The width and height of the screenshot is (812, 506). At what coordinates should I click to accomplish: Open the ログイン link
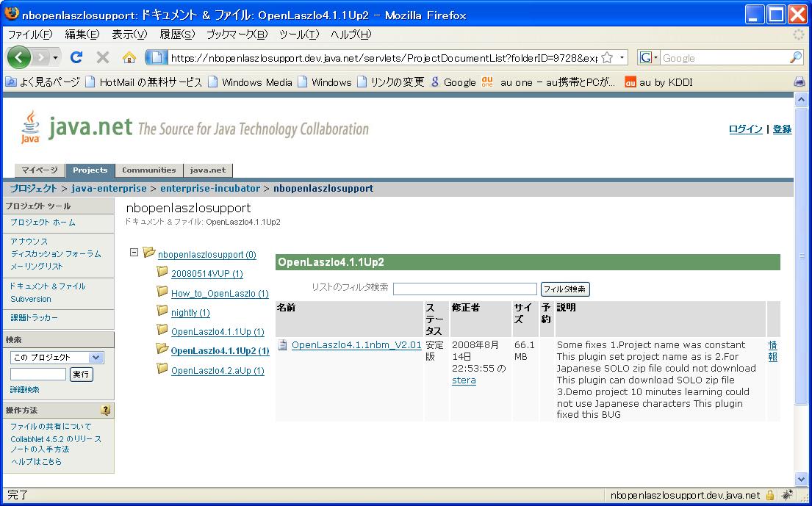point(745,129)
